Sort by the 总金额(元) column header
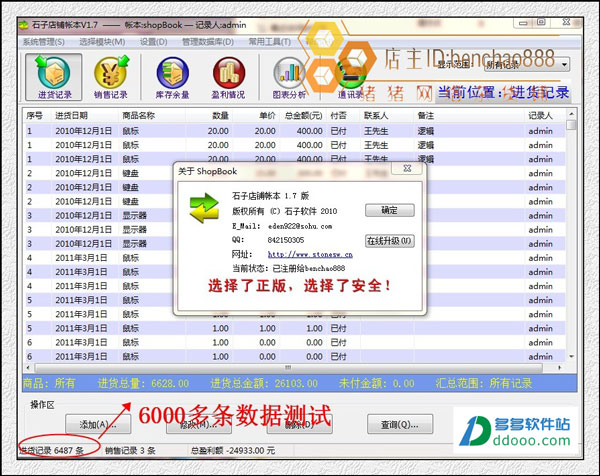 click(x=303, y=116)
